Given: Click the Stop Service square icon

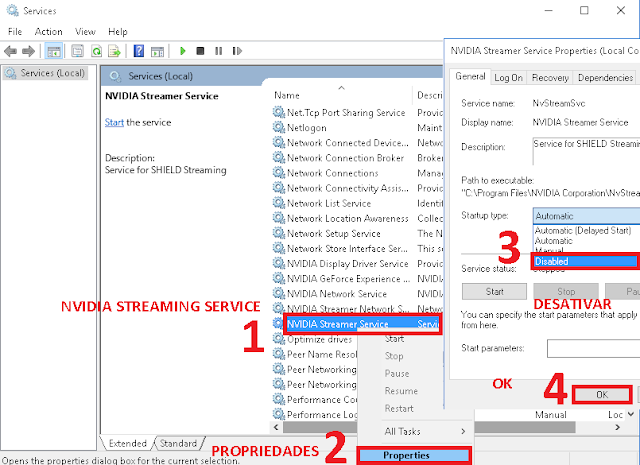Looking at the screenshot, I should pos(200,51).
